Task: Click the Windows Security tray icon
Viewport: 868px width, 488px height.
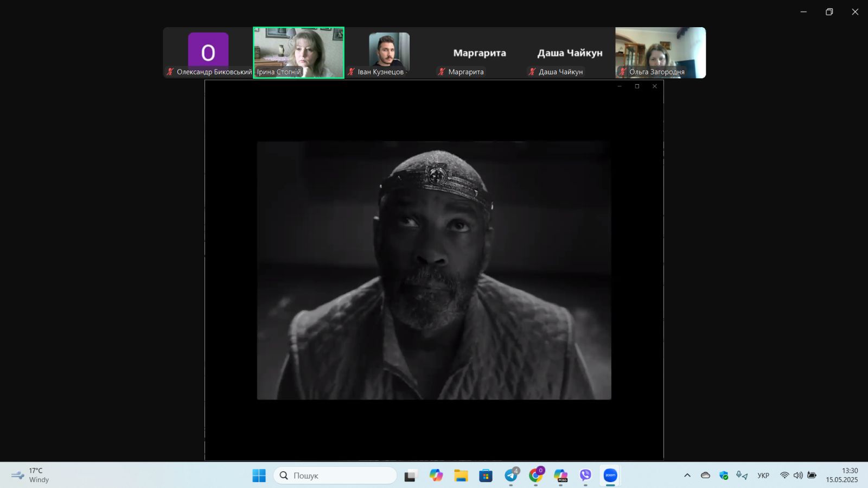Action: click(x=724, y=476)
